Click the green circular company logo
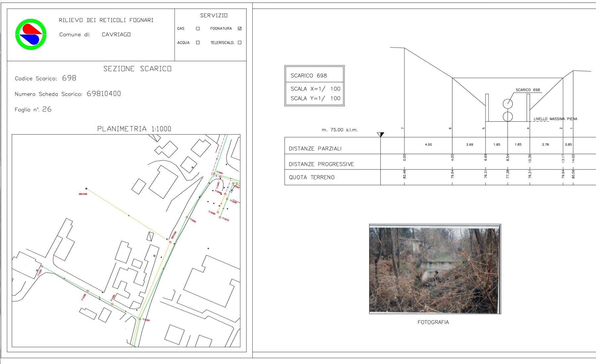Screen dimensions: 596x364 pyautogui.click(x=31, y=34)
